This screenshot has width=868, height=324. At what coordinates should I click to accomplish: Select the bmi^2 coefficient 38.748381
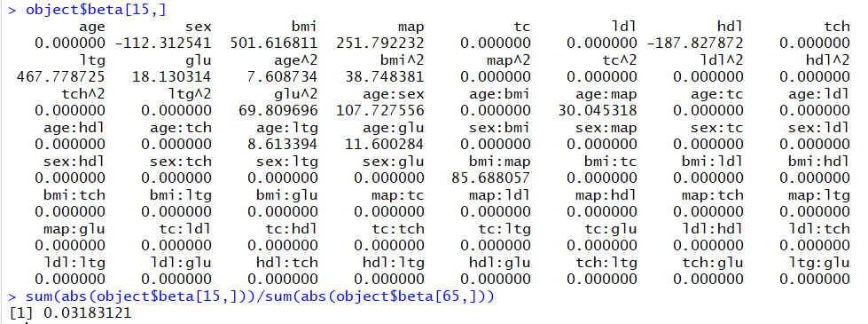(385, 76)
